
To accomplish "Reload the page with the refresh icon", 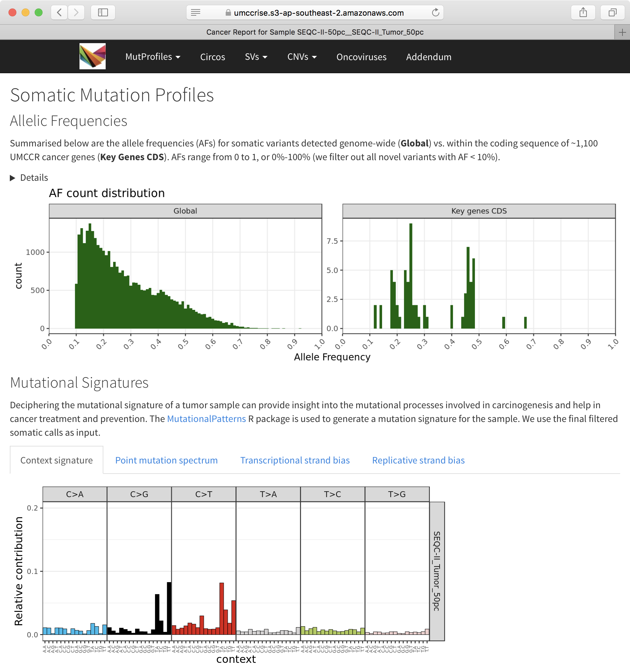I will [435, 12].
